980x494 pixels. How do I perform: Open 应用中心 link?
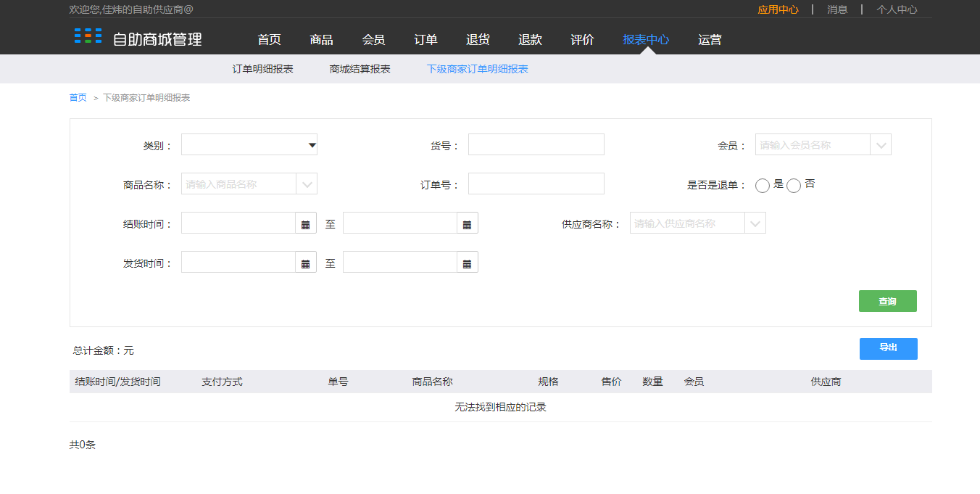(778, 9)
